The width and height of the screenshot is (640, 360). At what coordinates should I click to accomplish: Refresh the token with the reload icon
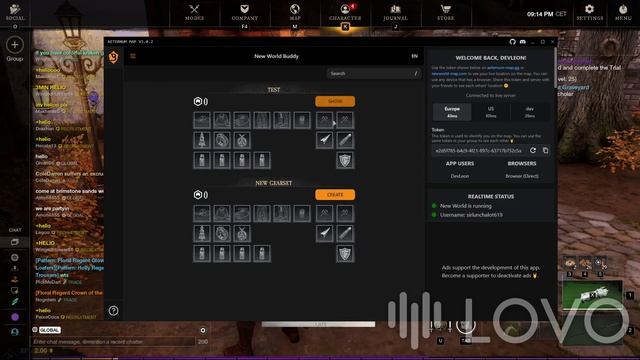click(x=533, y=151)
